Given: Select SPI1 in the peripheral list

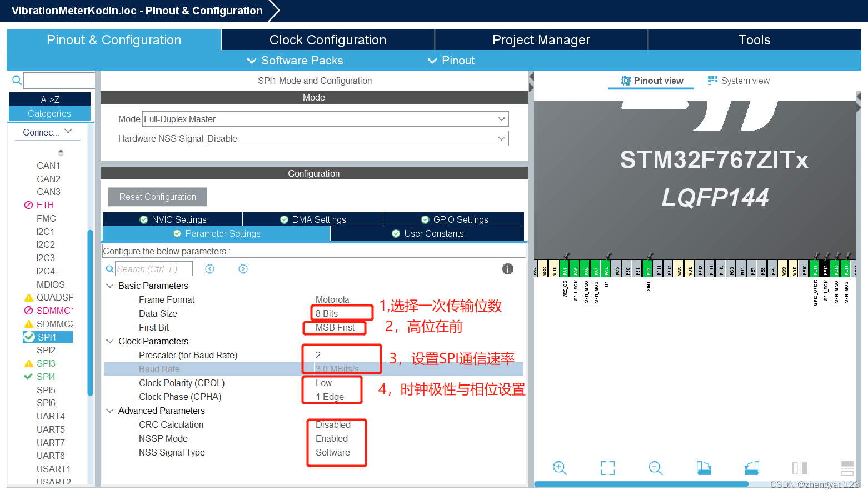Looking at the screenshot, I should (47, 337).
